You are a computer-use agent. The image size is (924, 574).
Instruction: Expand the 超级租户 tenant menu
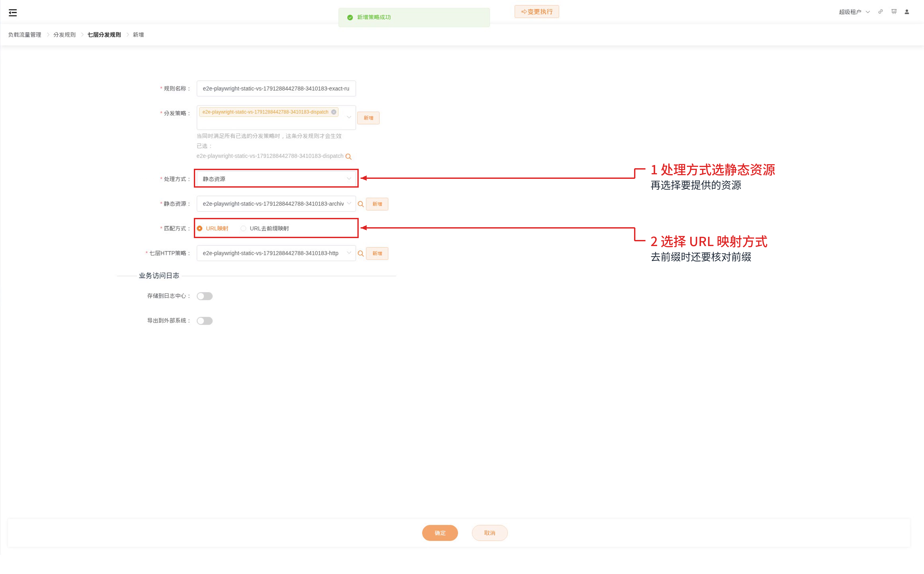pyautogui.click(x=854, y=12)
